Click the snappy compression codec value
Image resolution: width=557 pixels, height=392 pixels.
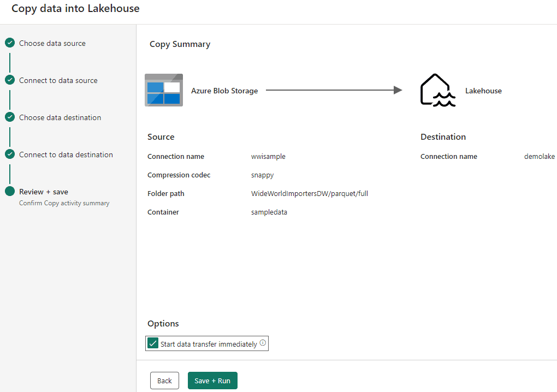pos(263,175)
